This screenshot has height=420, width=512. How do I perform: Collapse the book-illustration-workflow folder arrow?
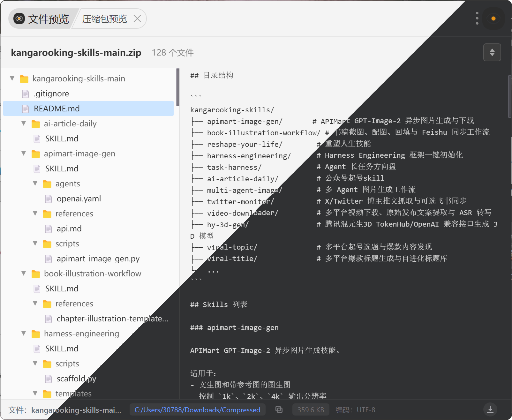coord(24,273)
